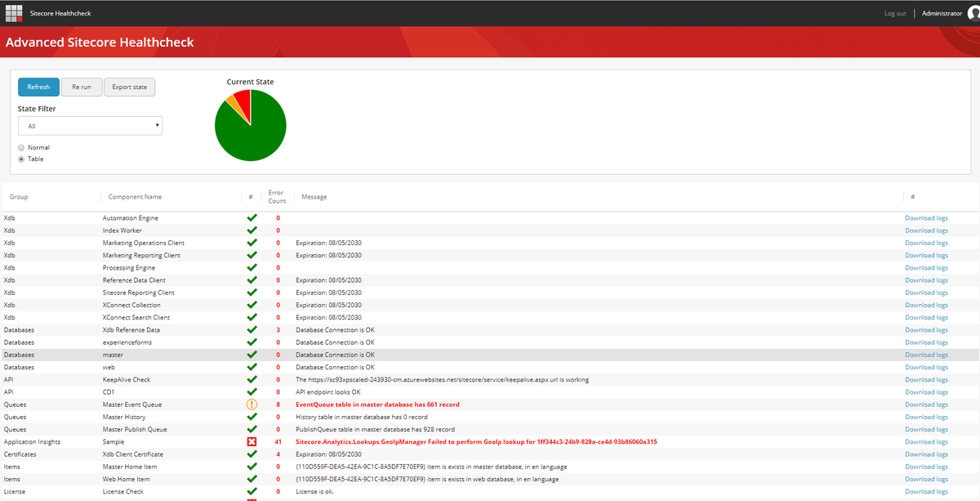Download logs for Web Home Item
This screenshot has height=501, width=980.
[x=926, y=479]
